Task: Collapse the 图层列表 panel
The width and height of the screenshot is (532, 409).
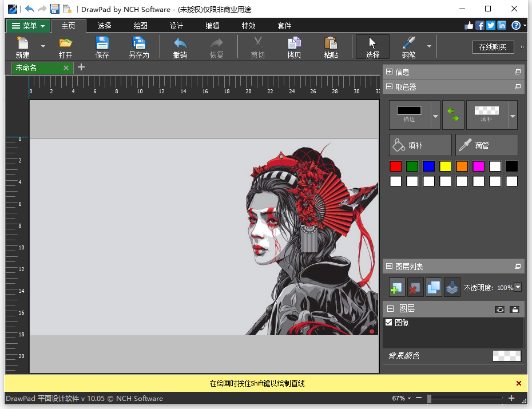Action: click(x=389, y=266)
